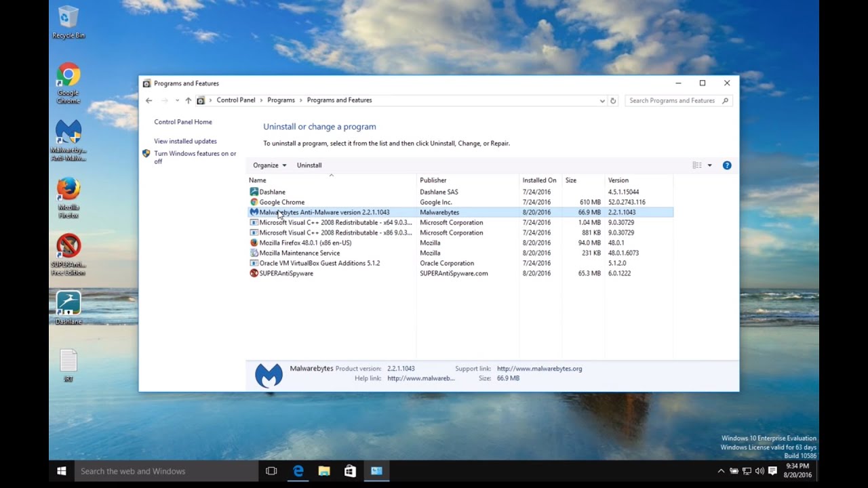Open JRT file on desktop

(x=68, y=366)
